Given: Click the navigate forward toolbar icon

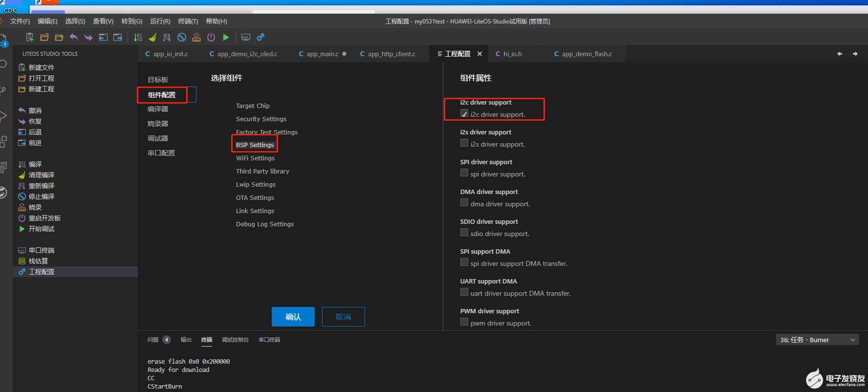Looking at the screenshot, I should [118, 37].
